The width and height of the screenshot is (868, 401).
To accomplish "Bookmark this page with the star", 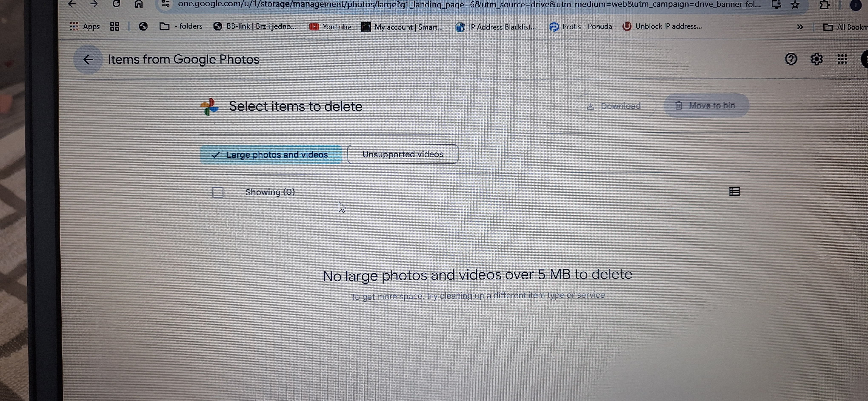I will click(795, 4).
